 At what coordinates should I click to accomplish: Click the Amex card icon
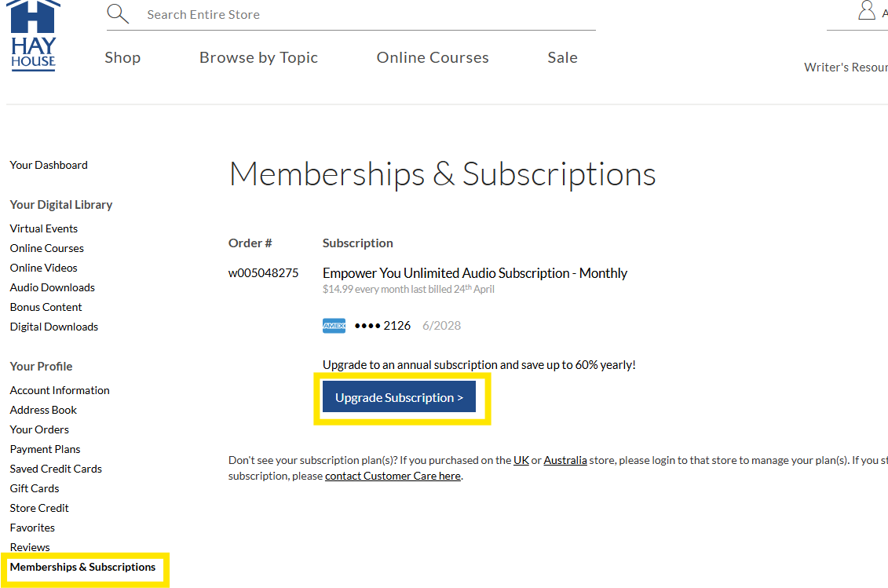tap(334, 326)
